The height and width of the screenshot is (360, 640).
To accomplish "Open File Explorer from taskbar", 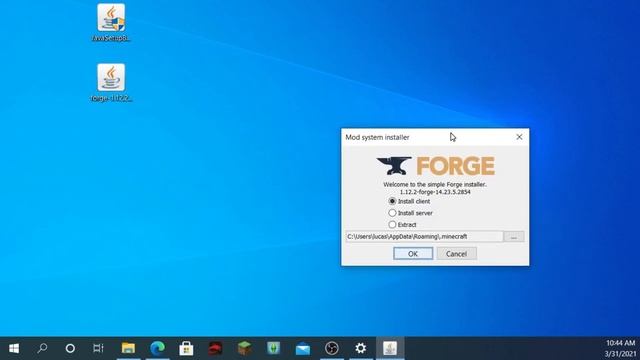I will point(128,348).
